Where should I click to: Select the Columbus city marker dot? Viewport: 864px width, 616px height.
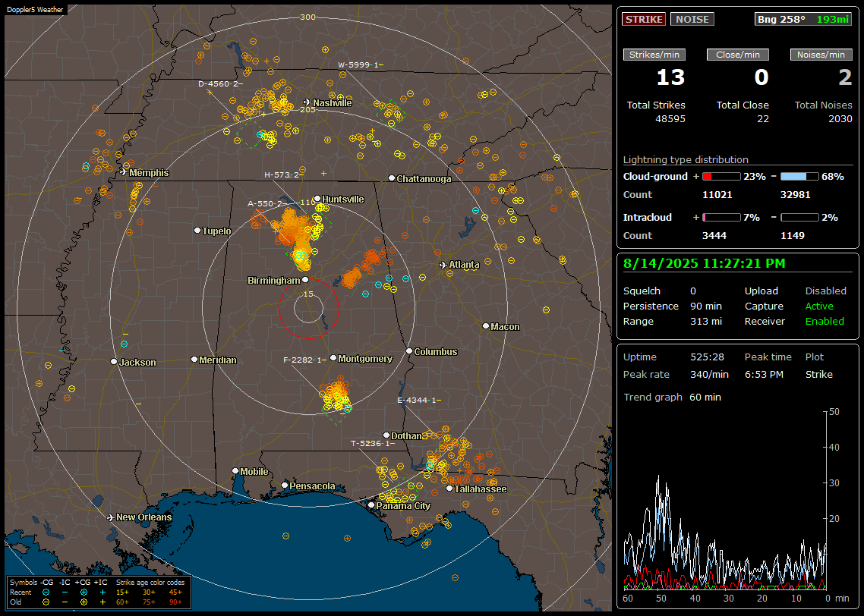409,351
